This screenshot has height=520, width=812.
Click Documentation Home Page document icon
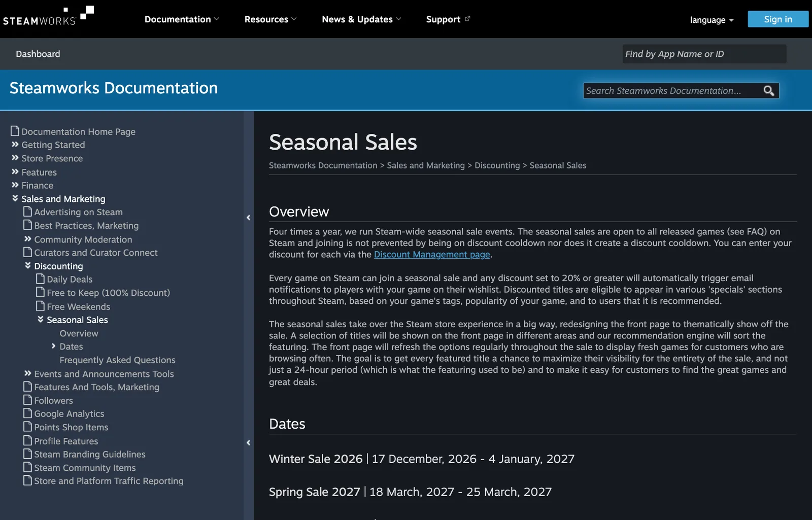[x=15, y=131]
